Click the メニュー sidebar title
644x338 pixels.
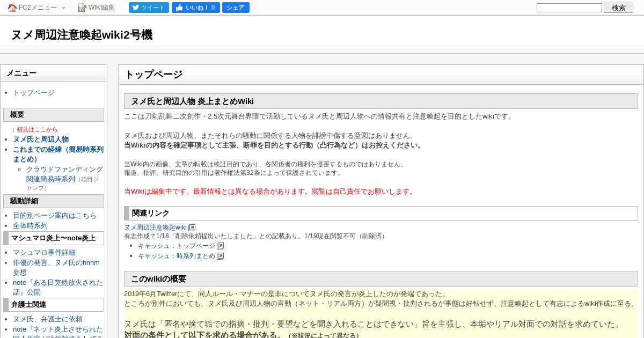(54, 74)
